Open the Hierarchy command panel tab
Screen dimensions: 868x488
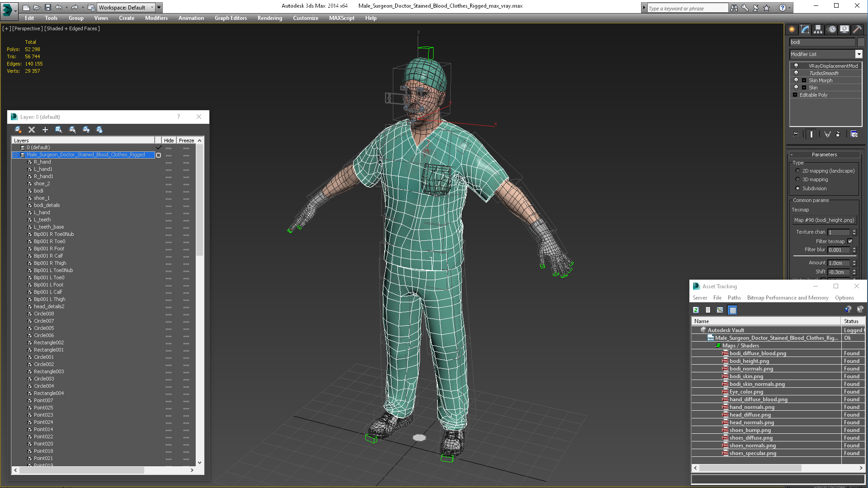coord(818,29)
